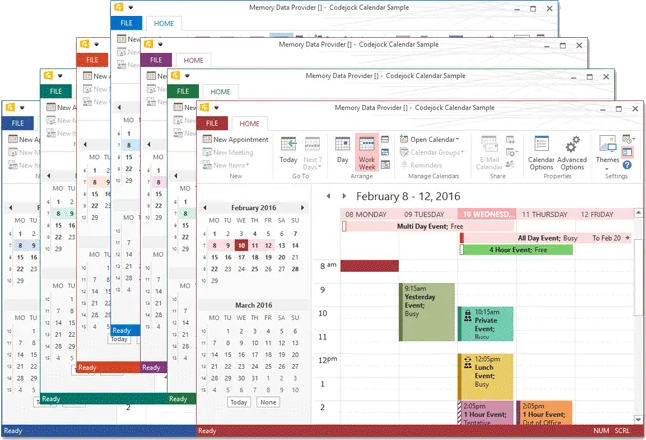Click Codejock app icon in front window title bar
The height and width of the screenshot is (440, 646).
click(x=204, y=108)
